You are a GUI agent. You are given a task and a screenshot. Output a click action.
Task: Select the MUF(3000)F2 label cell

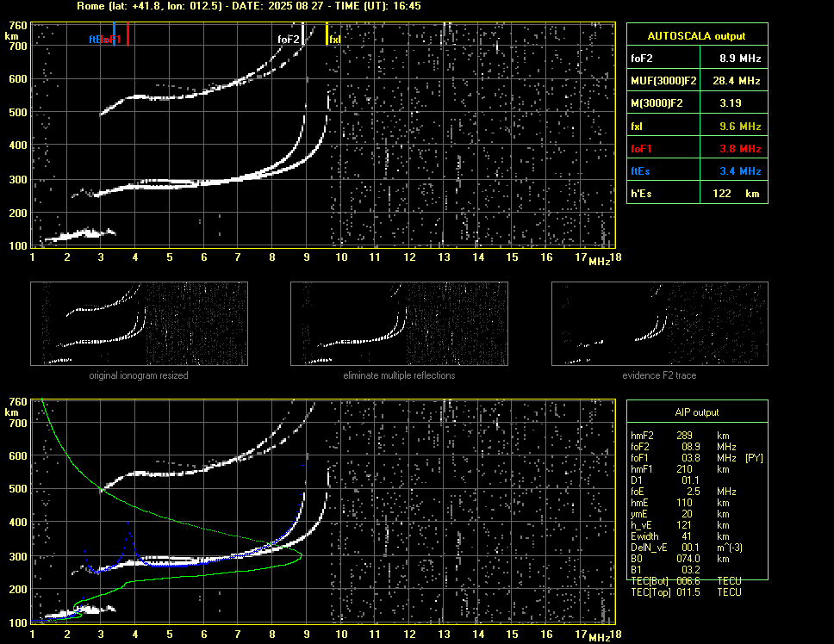pyautogui.click(x=663, y=80)
